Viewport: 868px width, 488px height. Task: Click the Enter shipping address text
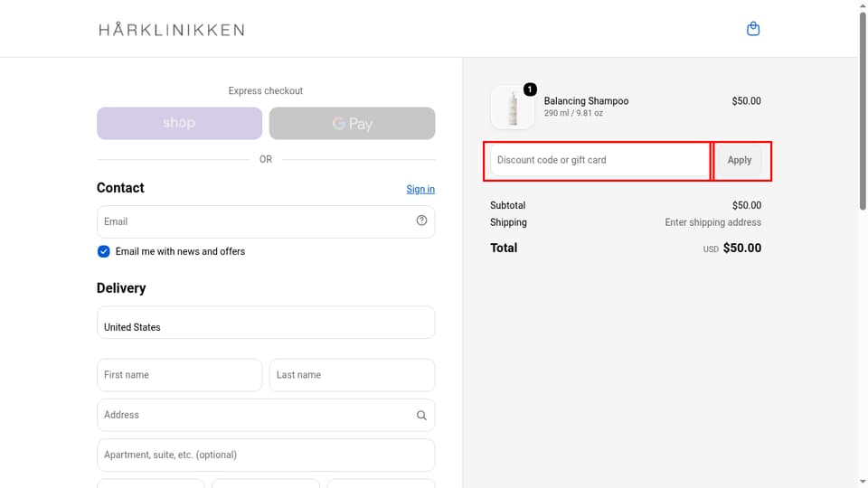tap(713, 222)
